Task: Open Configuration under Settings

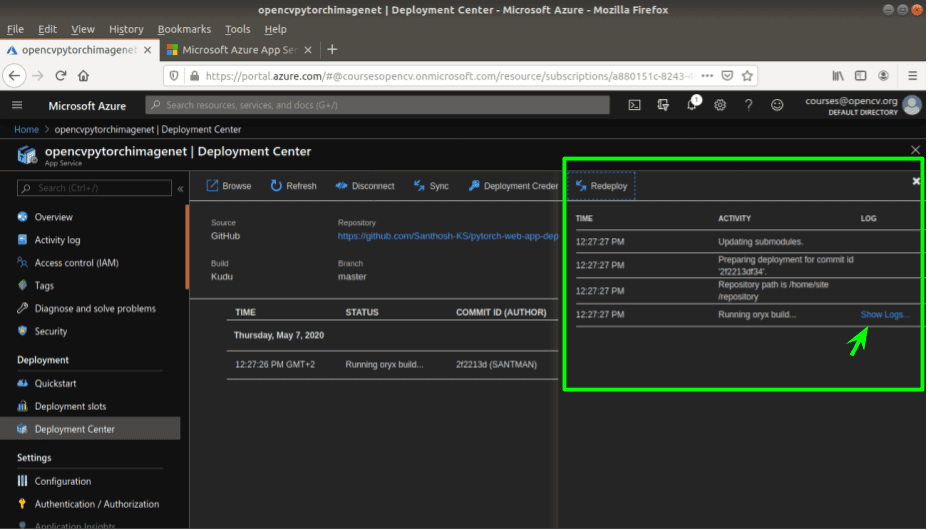Action: (x=62, y=481)
